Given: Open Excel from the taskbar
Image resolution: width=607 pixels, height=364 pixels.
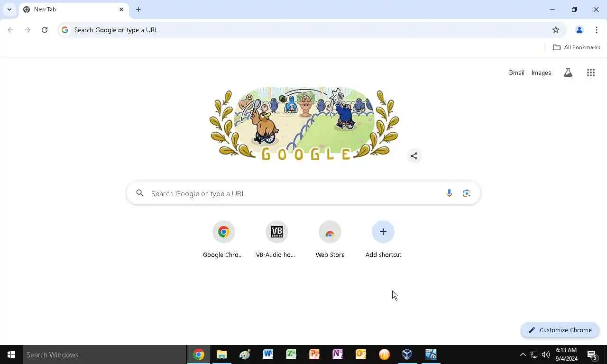Looking at the screenshot, I should tap(291, 355).
